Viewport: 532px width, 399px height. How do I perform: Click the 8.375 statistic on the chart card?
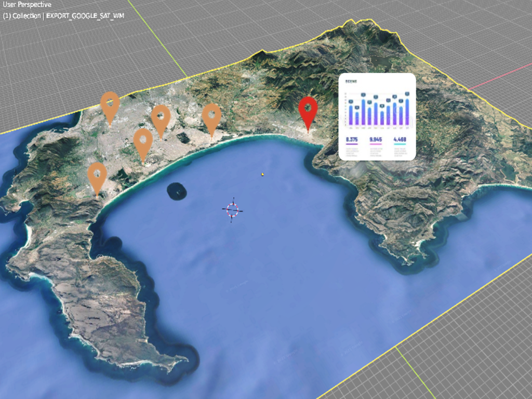click(352, 140)
